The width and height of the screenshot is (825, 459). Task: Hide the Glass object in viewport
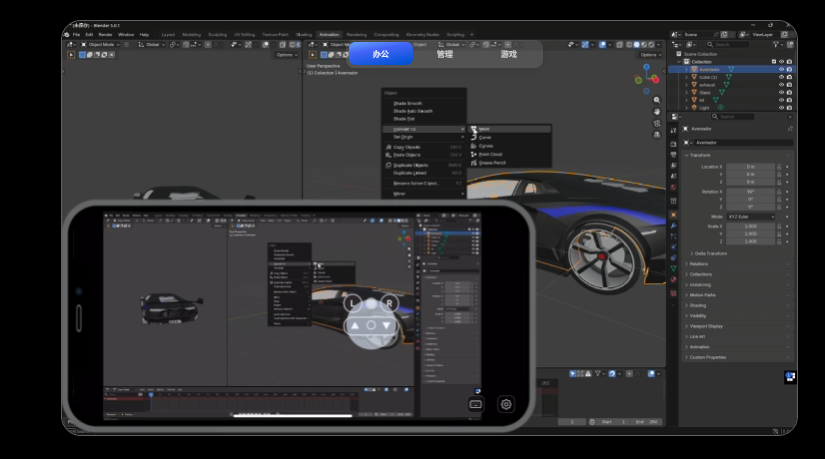781,93
